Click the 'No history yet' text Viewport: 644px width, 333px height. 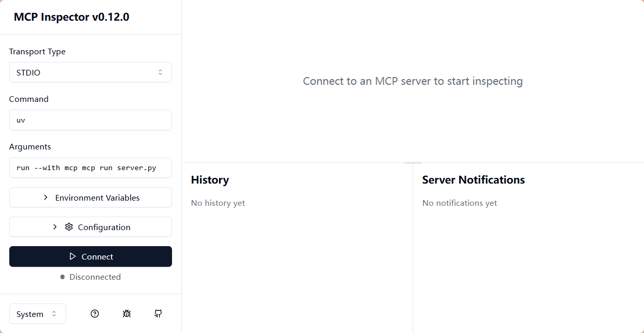pyautogui.click(x=218, y=203)
